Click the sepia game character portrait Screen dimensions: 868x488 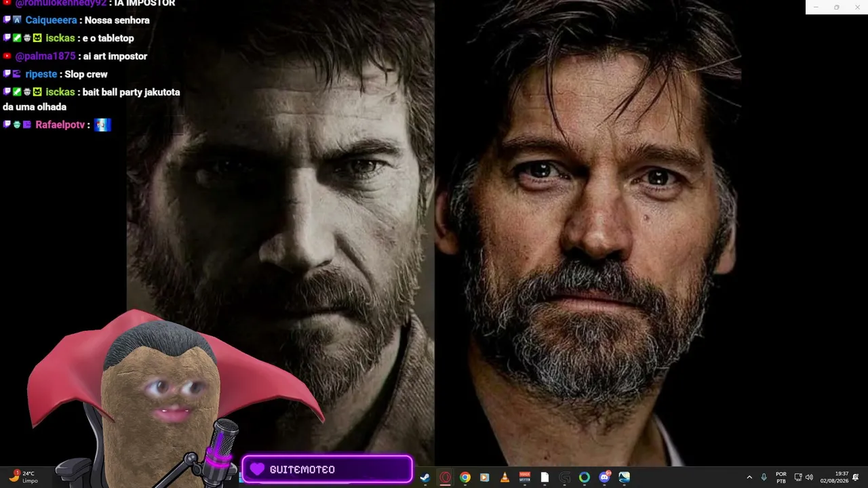pos(280,233)
